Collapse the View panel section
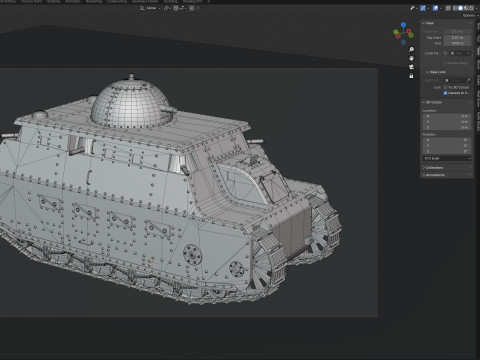The height and width of the screenshot is (360, 480). (x=429, y=23)
